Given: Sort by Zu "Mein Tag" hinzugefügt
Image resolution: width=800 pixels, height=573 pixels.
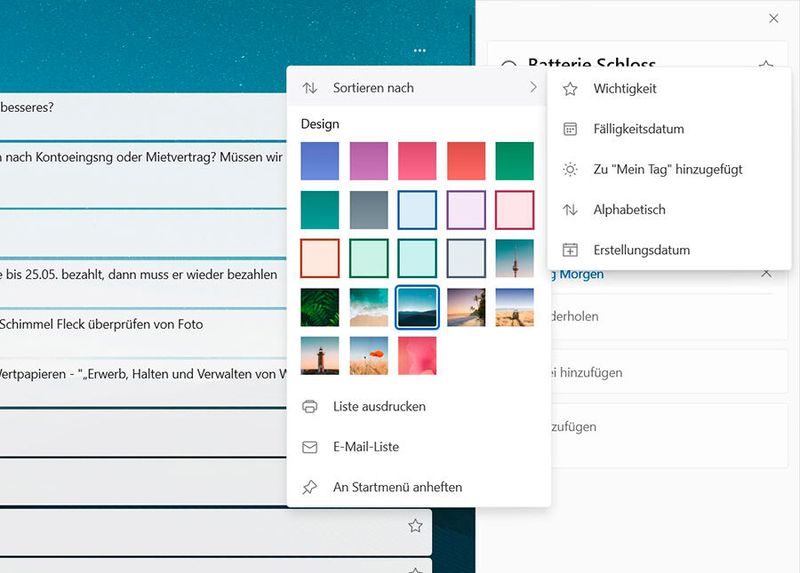Looking at the screenshot, I should point(669,169).
